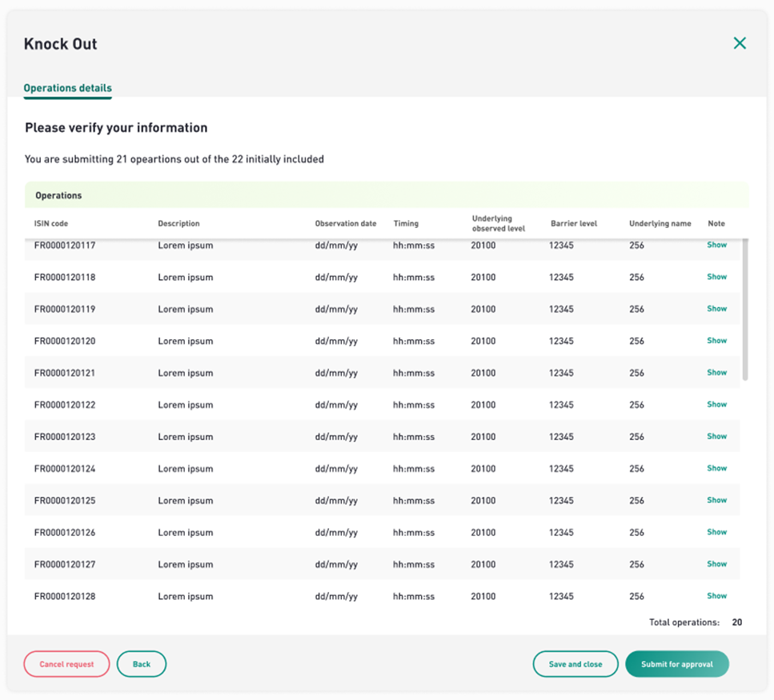This screenshot has height=700, width=774.
Task: Click the Cancel request button
Action: pos(66,664)
